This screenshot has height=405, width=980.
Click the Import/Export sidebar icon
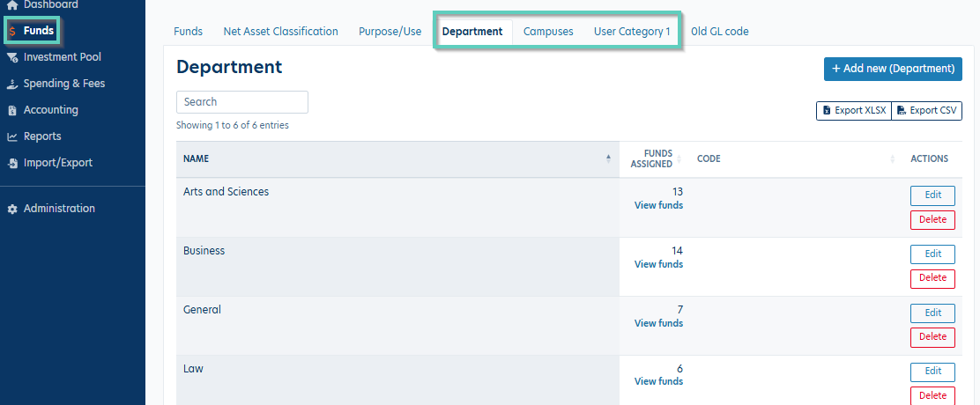pyautogui.click(x=12, y=163)
